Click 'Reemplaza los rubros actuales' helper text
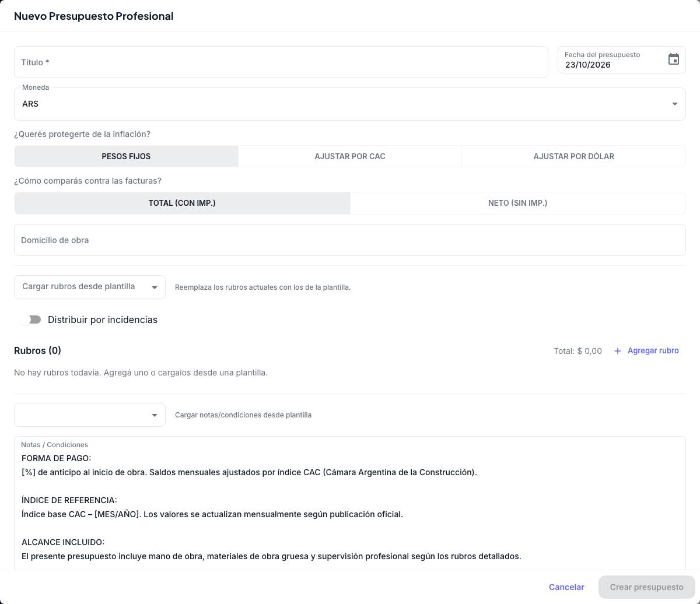700x604 pixels. pyautogui.click(x=263, y=287)
